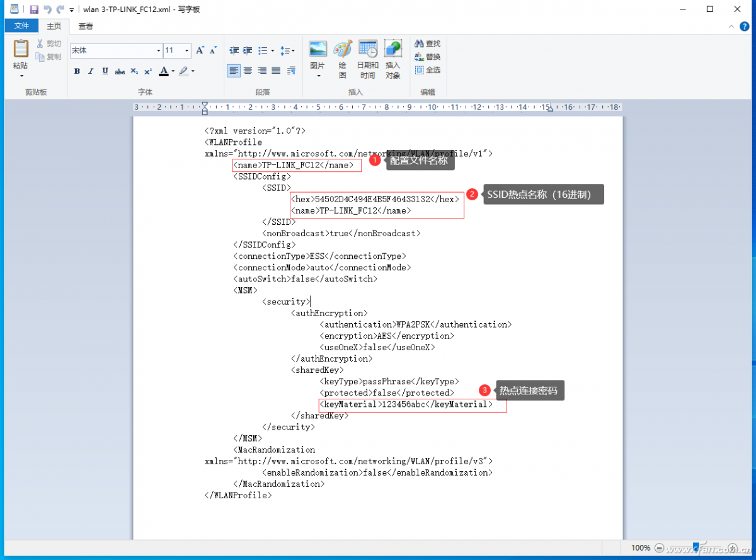Click the zoom out minus button
756x560 pixels.
659,548
